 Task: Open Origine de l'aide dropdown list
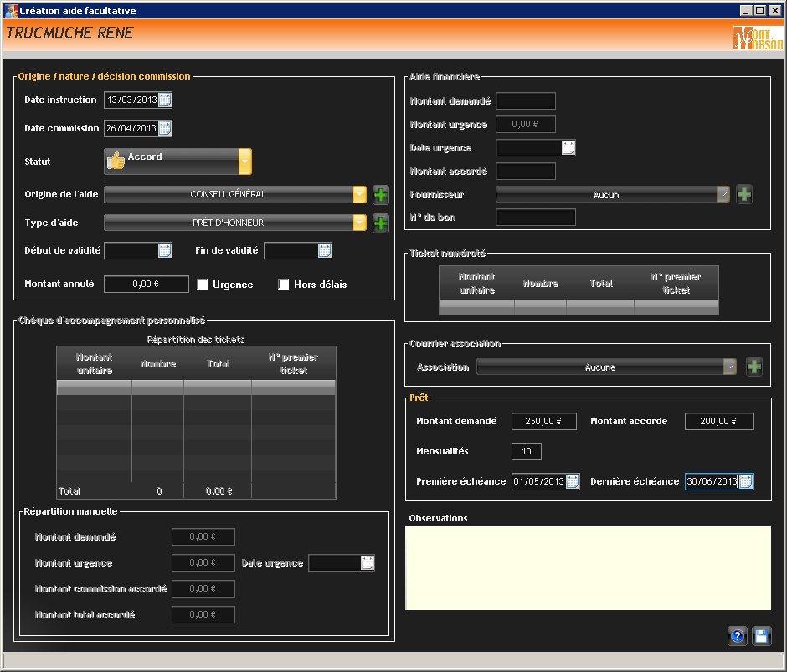coord(359,195)
